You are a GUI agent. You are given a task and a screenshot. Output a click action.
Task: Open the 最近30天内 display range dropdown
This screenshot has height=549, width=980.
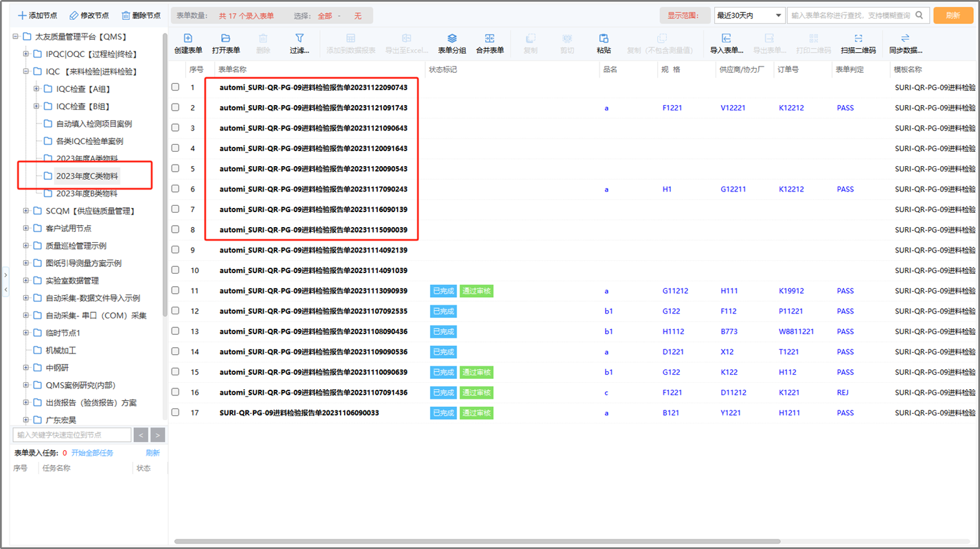pos(749,15)
